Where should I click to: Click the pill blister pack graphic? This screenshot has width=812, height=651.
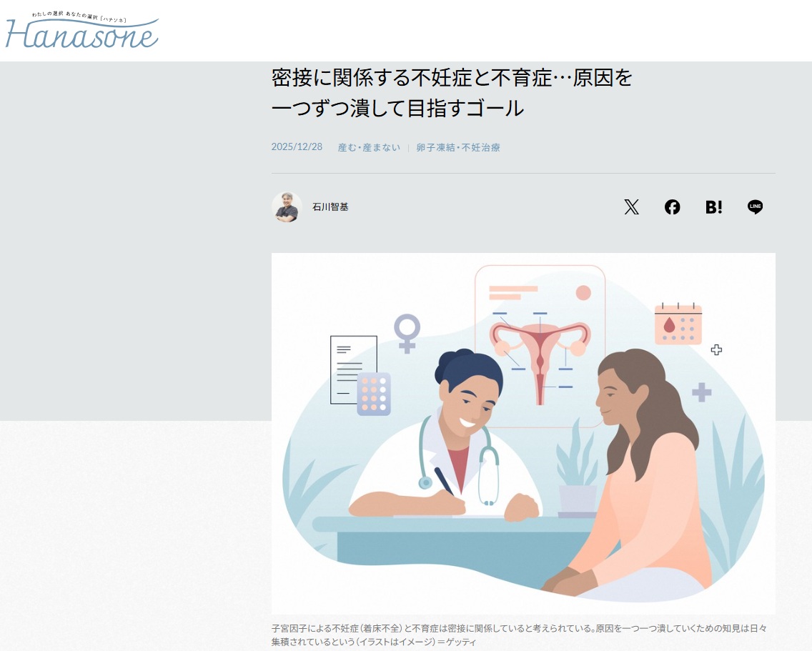pyautogui.click(x=374, y=394)
